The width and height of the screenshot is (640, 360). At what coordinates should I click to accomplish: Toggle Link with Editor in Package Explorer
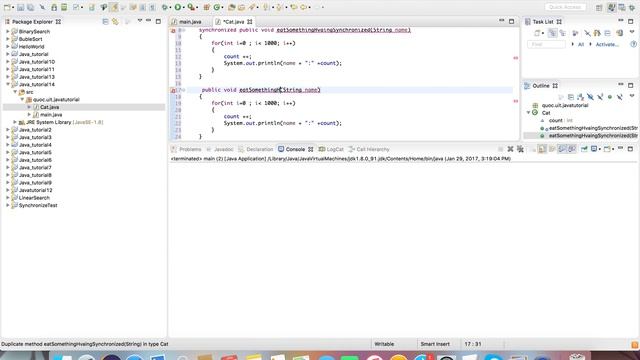[x=115, y=22]
